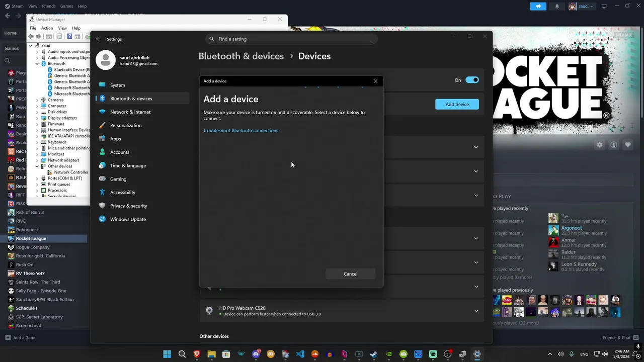Expand the HD Pro Webcam C920 row chevron
The width and height of the screenshot is (644, 362).
(x=476, y=311)
